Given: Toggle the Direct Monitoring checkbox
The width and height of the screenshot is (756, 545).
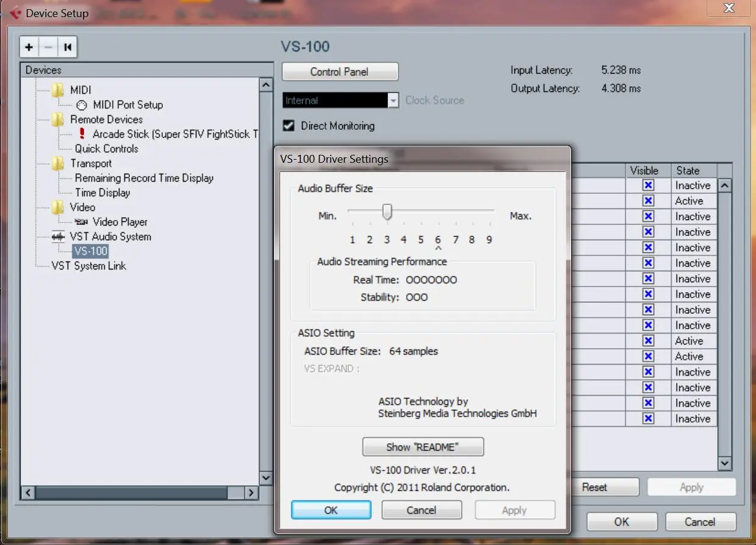Looking at the screenshot, I should 289,126.
